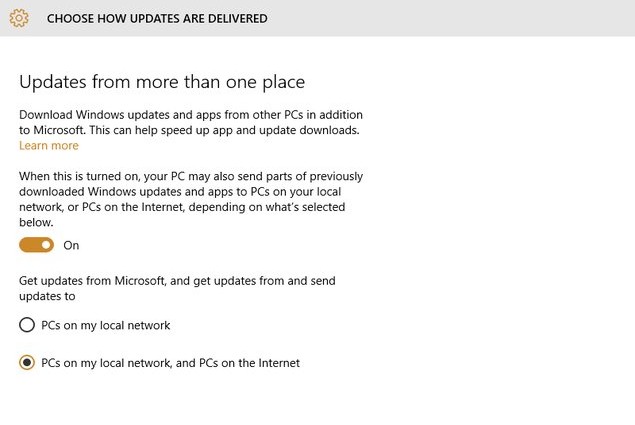
Task: Click the Settings gear icon
Action: pyautogui.click(x=21, y=18)
